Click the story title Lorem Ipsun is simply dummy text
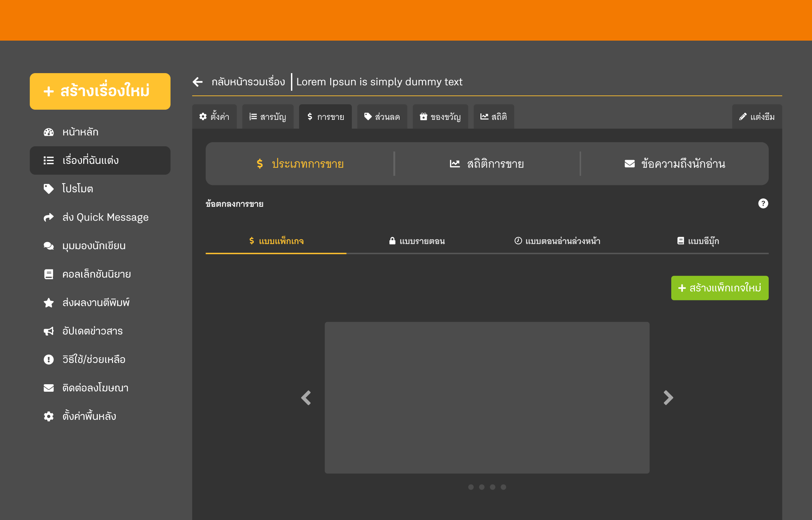This screenshot has width=812, height=520. click(x=379, y=82)
